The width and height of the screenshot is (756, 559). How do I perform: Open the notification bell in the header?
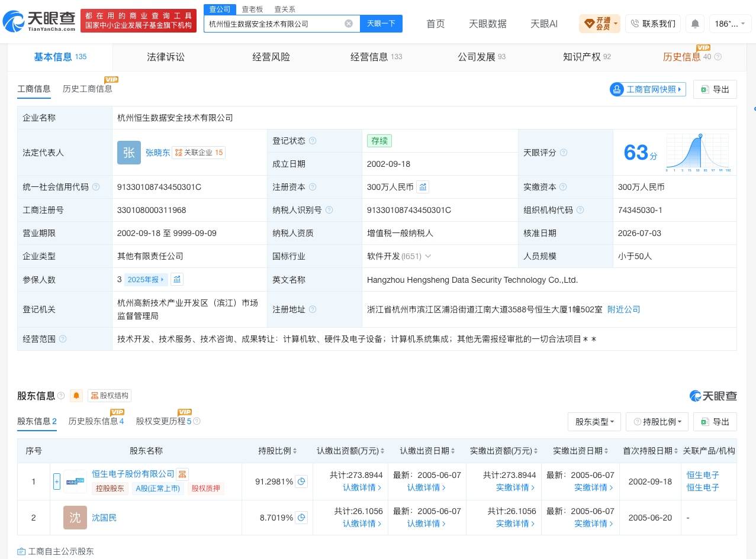[x=695, y=24]
